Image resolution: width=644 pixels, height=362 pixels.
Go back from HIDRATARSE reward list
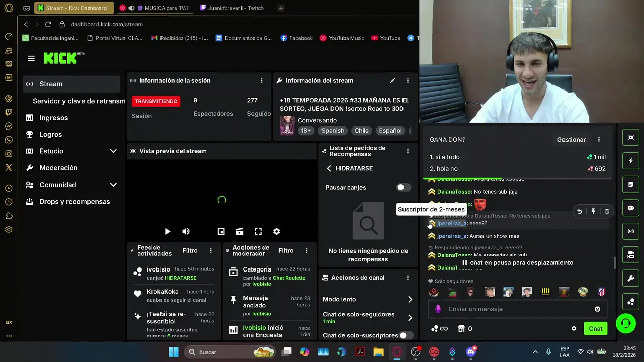click(x=329, y=168)
